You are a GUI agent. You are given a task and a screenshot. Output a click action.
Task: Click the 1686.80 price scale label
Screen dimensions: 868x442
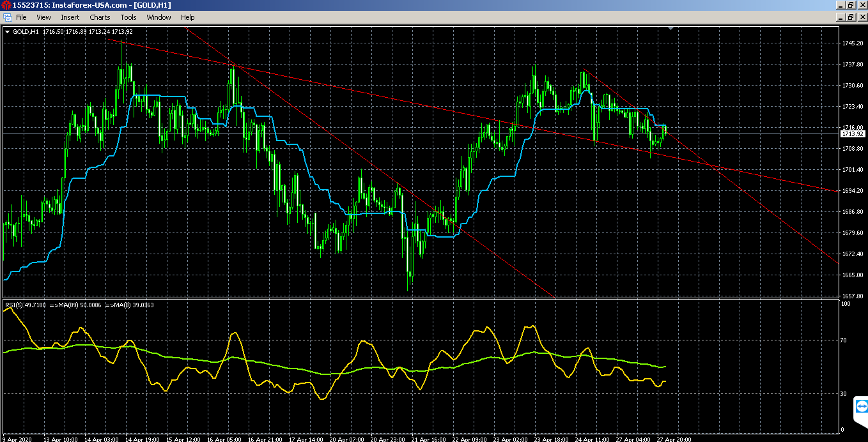point(853,212)
